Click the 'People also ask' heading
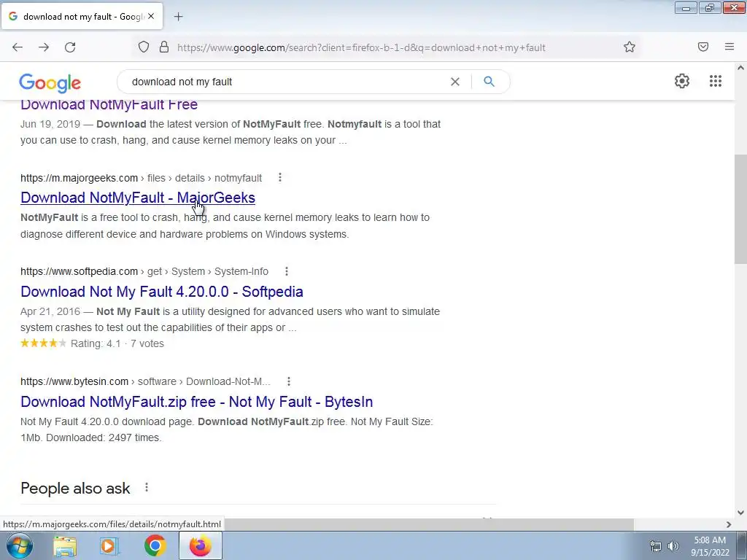Screen dimensions: 747x560 [x=75, y=488]
